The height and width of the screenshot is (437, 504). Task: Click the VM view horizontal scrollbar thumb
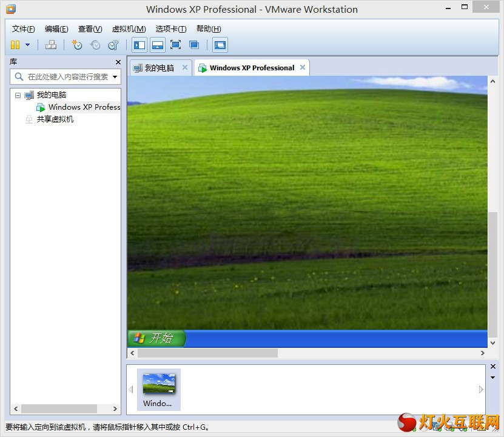tap(207, 353)
